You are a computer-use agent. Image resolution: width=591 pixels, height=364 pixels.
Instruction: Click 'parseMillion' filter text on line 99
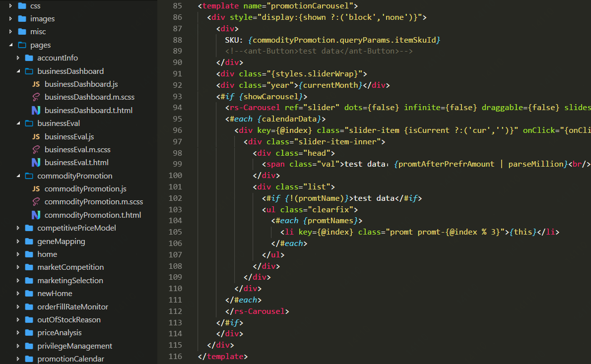pos(535,164)
